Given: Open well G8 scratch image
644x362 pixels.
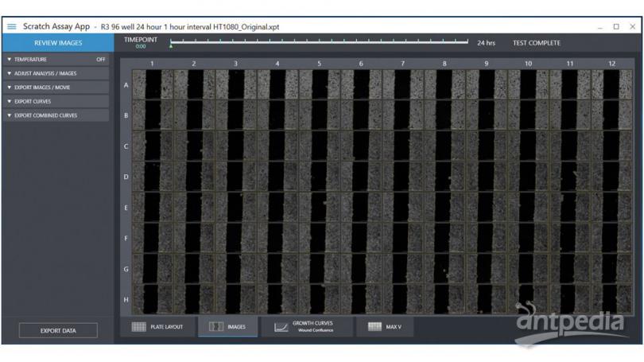Looking at the screenshot, I should (444, 269).
